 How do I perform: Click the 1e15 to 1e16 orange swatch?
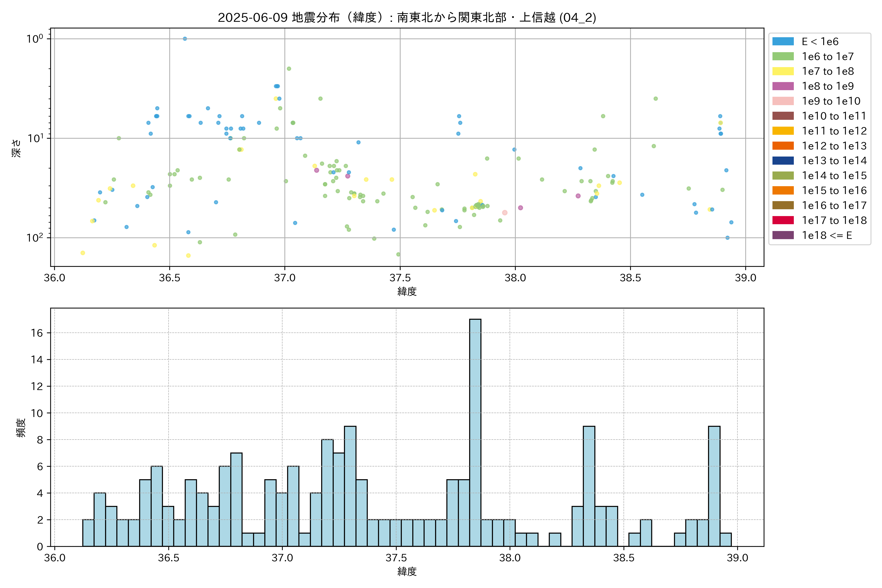(x=783, y=191)
